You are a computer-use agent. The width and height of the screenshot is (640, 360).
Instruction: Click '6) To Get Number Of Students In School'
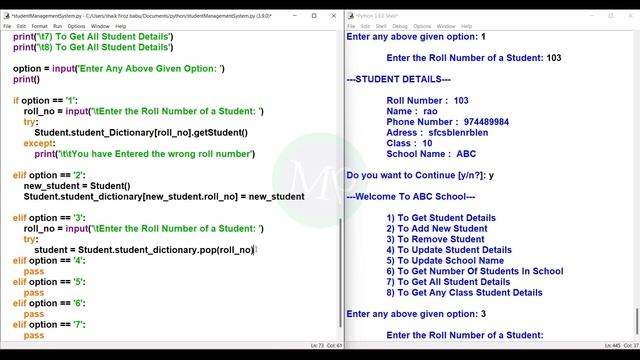[x=475, y=271]
